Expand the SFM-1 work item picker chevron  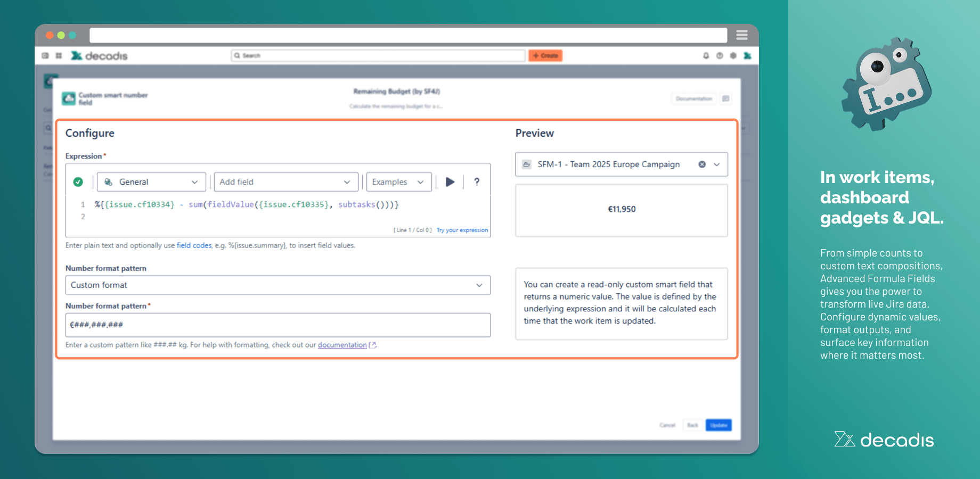(x=717, y=164)
